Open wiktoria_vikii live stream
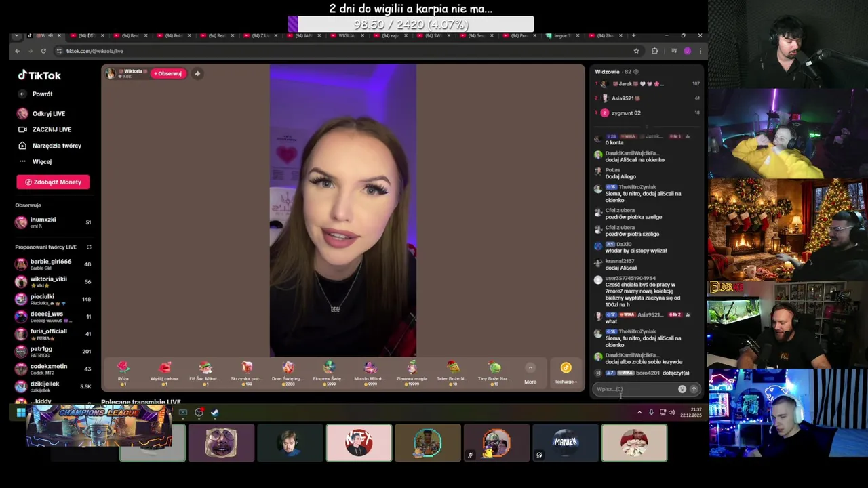 coord(53,281)
